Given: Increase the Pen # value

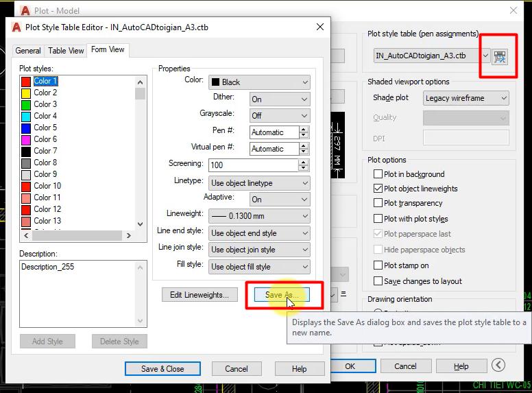Looking at the screenshot, I should pos(304,130).
